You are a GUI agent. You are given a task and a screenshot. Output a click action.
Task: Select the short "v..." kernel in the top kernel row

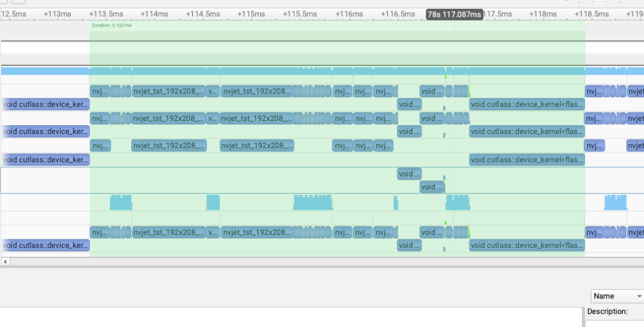click(212, 91)
